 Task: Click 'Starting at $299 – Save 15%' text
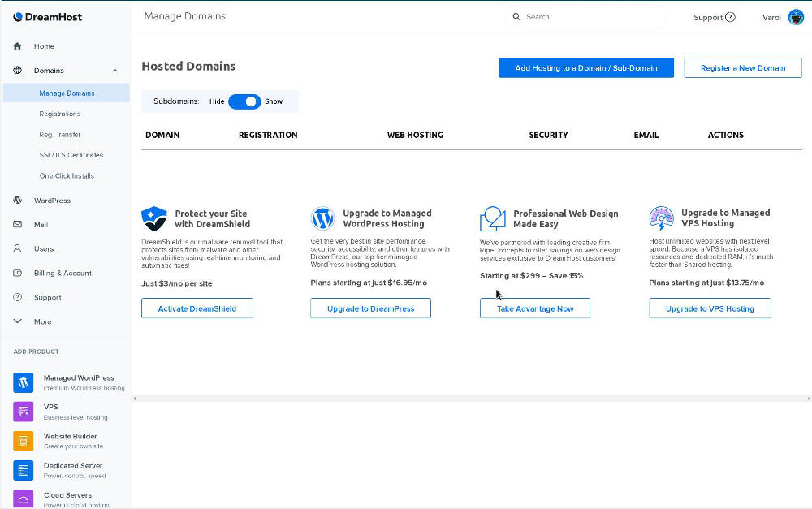(x=531, y=276)
